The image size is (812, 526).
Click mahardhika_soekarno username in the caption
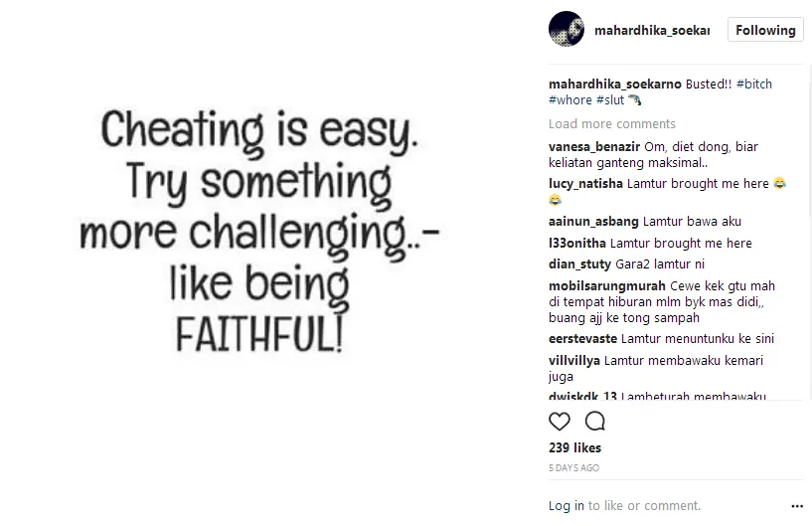[614, 85]
